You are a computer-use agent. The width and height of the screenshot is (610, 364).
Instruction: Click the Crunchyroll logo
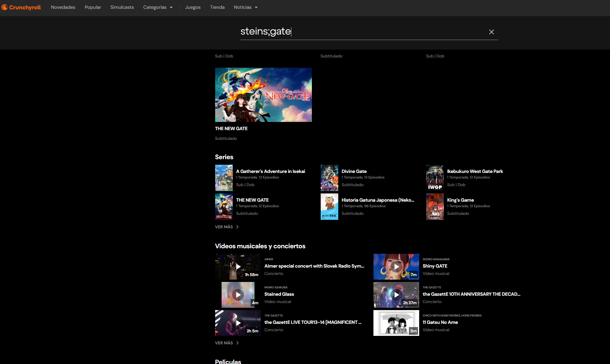21,7
